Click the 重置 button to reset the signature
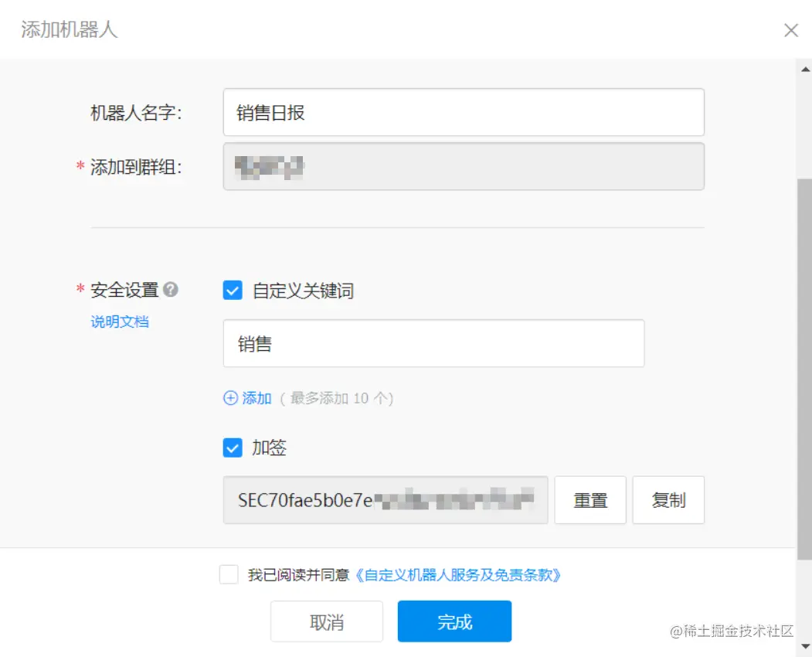Screen dimensions: 812x657 tap(589, 500)
